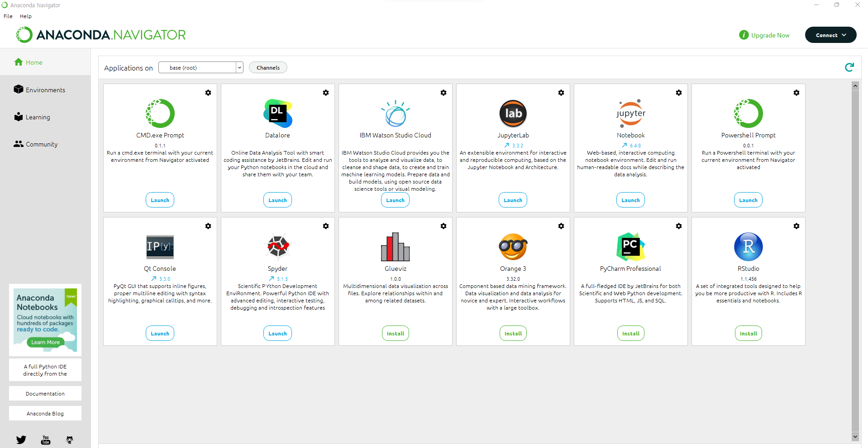Open the Anaconda GitHub icon
Image resolution: width=868 pixels, height=448 pixels.
(x=70, y=439)
